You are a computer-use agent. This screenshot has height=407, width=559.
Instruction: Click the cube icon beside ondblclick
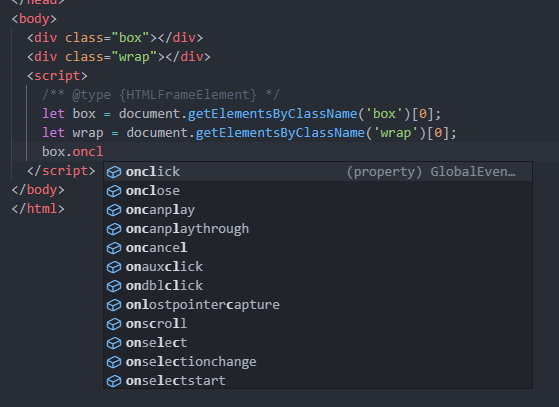[114, 286]
